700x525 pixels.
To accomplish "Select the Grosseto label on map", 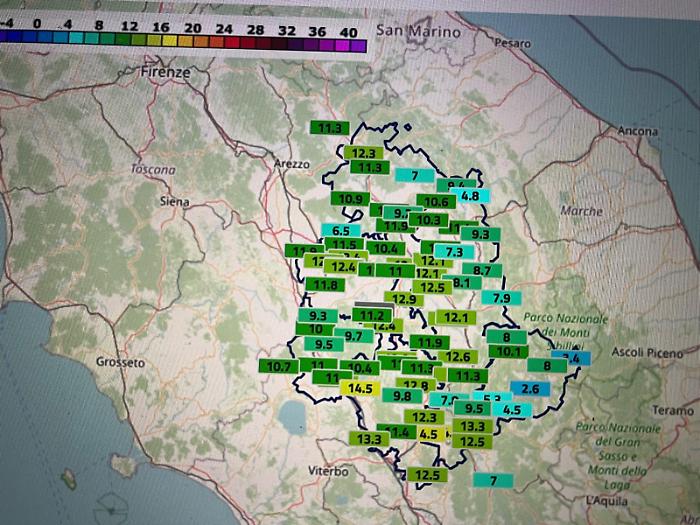I will tap(120, 361).
